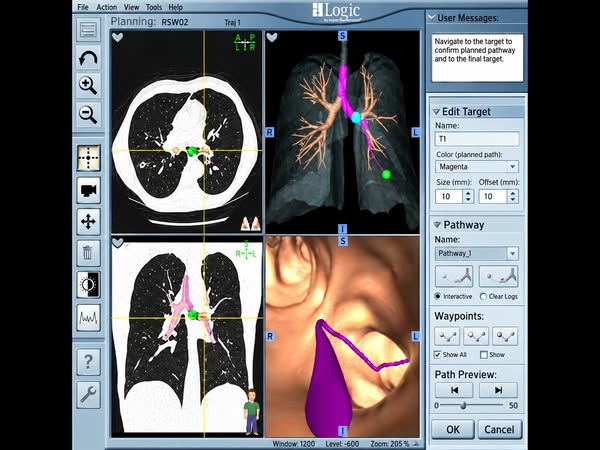Click the Window: 1200 status text

point(293,444)
